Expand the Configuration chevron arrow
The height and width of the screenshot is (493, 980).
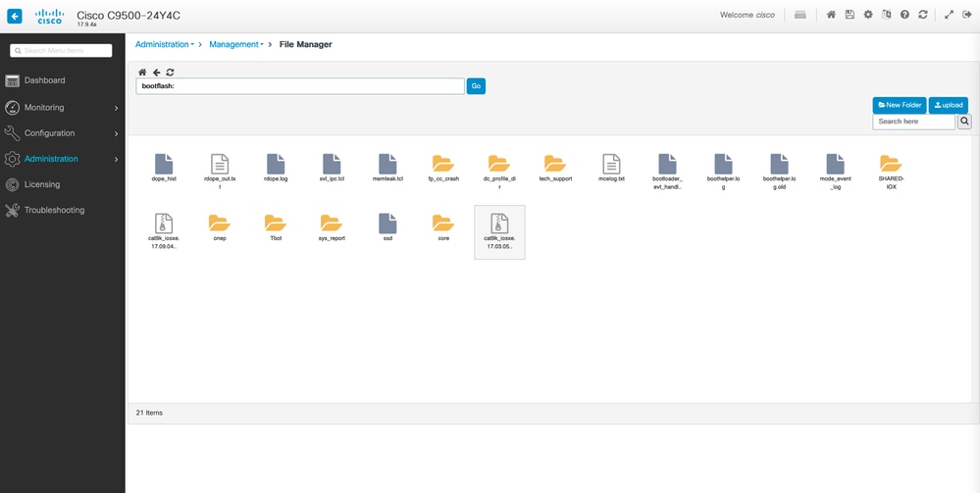tap(117, 133)
